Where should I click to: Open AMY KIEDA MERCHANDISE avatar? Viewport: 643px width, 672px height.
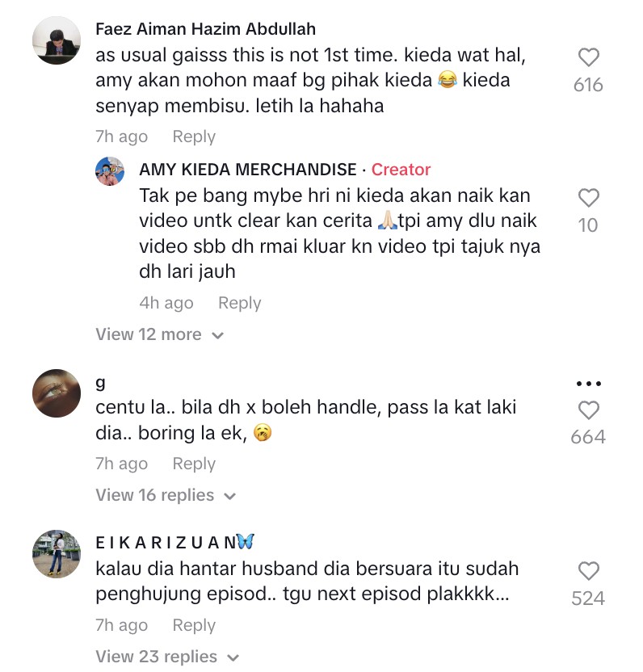[110, 171]
